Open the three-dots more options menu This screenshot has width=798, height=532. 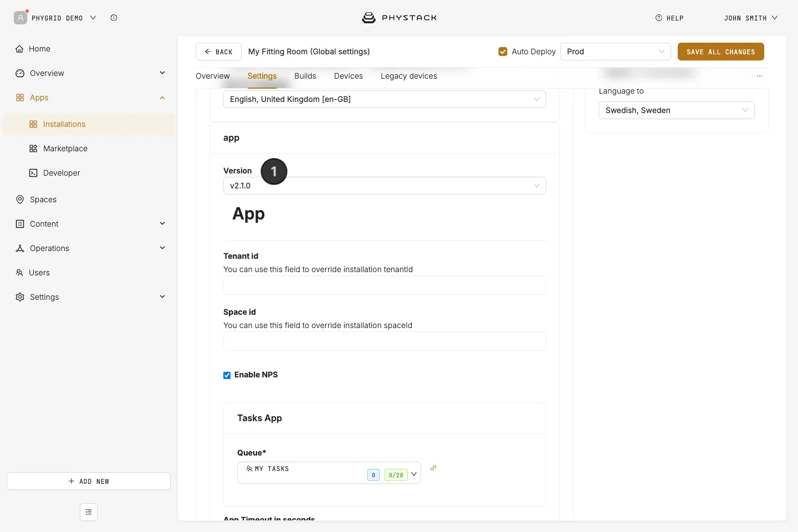point(760,76)
